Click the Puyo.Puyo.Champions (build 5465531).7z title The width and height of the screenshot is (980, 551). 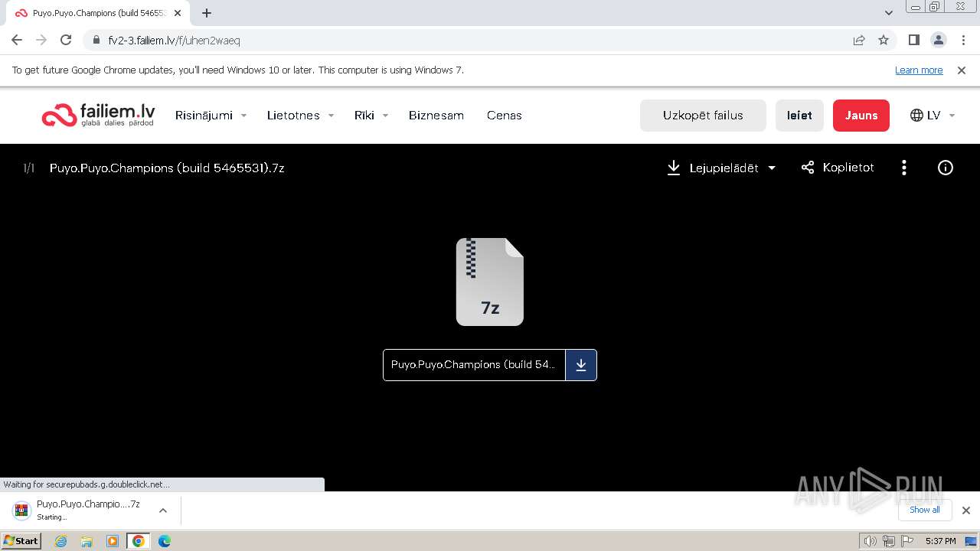167,168
